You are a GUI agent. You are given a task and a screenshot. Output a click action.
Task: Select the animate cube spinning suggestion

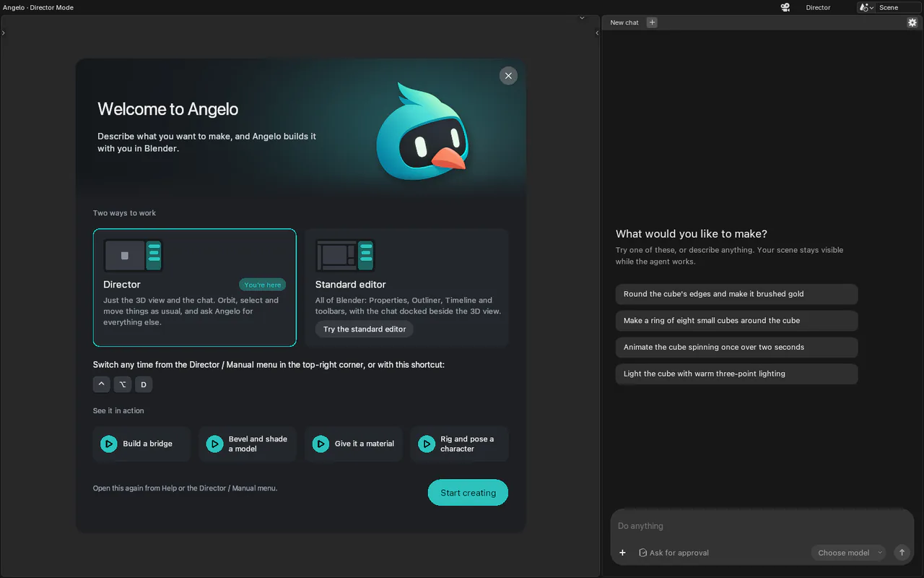[736, 348]
